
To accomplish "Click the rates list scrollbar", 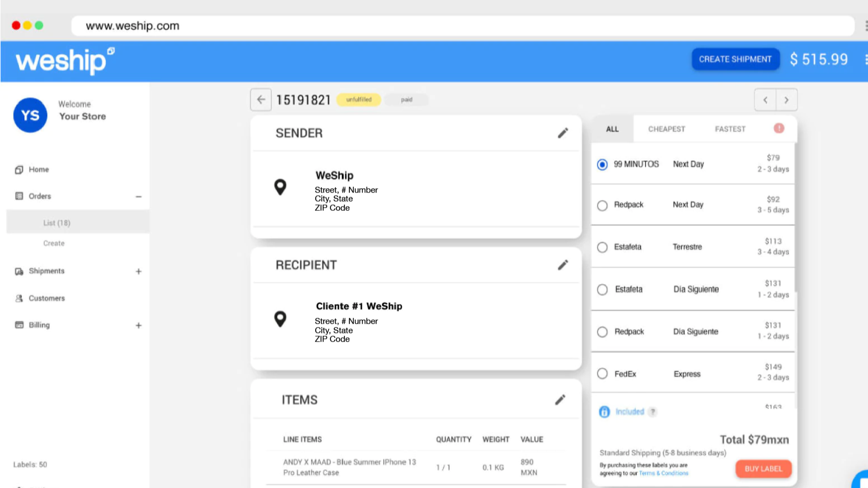I will tap(796, 217).
